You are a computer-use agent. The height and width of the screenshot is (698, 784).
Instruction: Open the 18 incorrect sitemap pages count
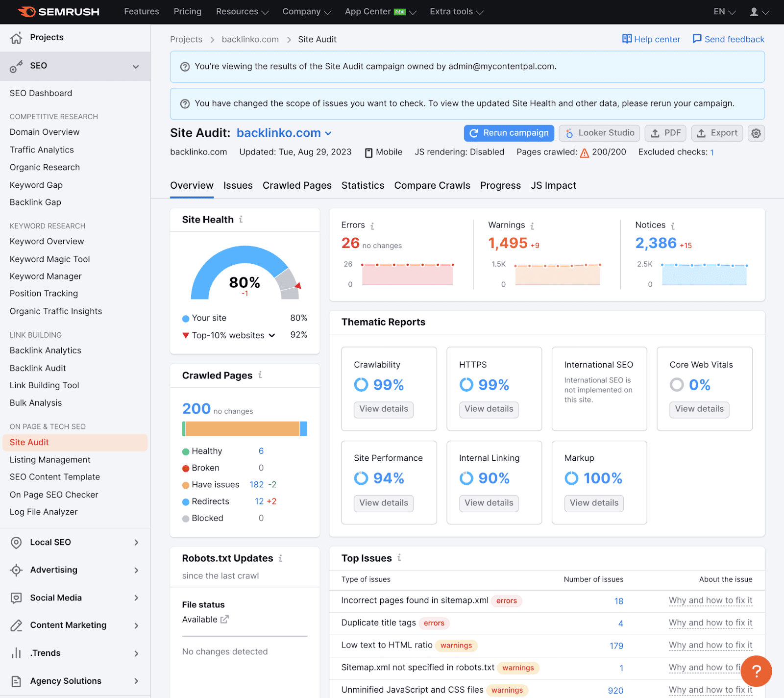[619, 601]
